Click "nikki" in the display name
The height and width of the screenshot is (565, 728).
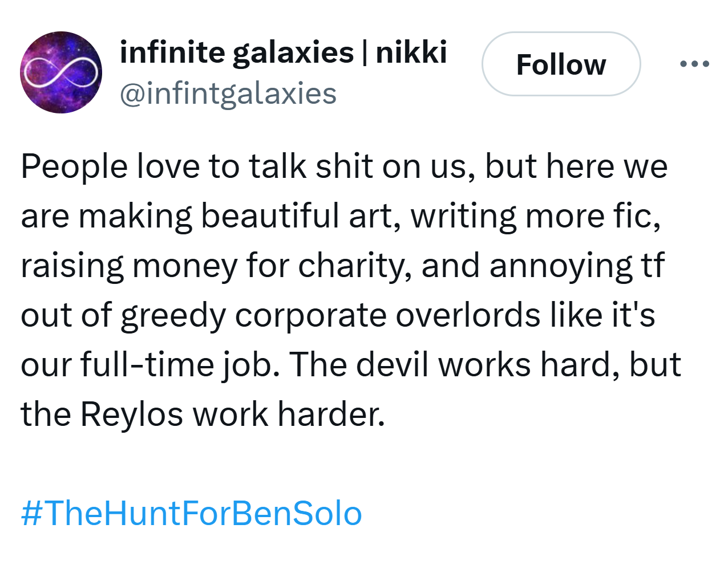point(411,52)
